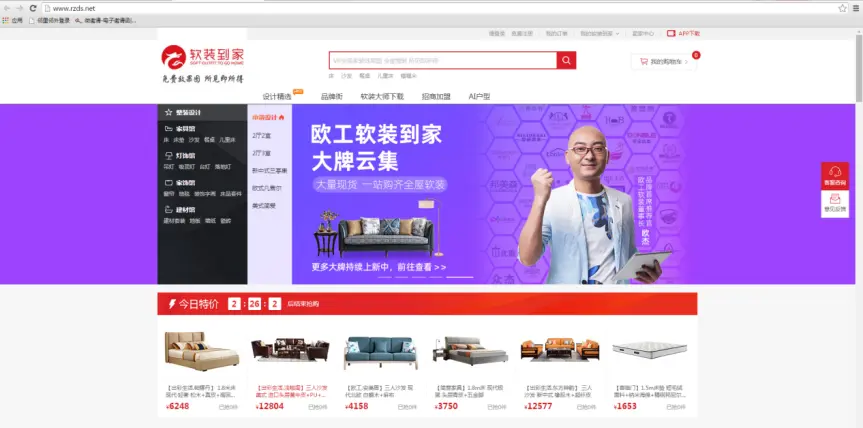Click the folder icon beside 家具馆
This screenshot has height=428, width=863.
[168, 129]
